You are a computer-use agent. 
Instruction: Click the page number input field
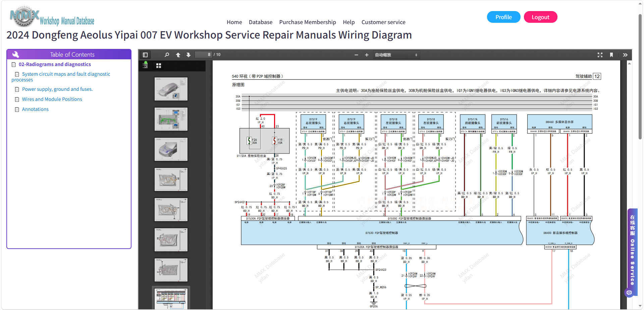pos(204,55)
